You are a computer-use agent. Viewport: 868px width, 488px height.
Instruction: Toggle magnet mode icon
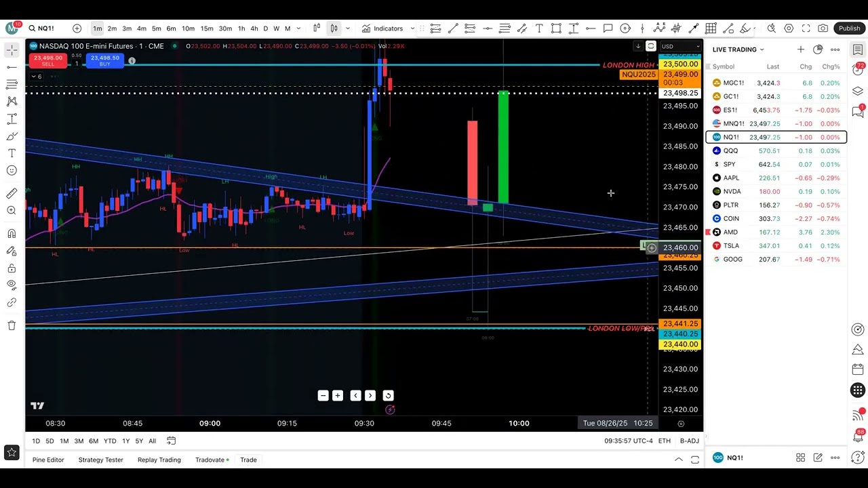pyautogui.click(x=12, y=234)
